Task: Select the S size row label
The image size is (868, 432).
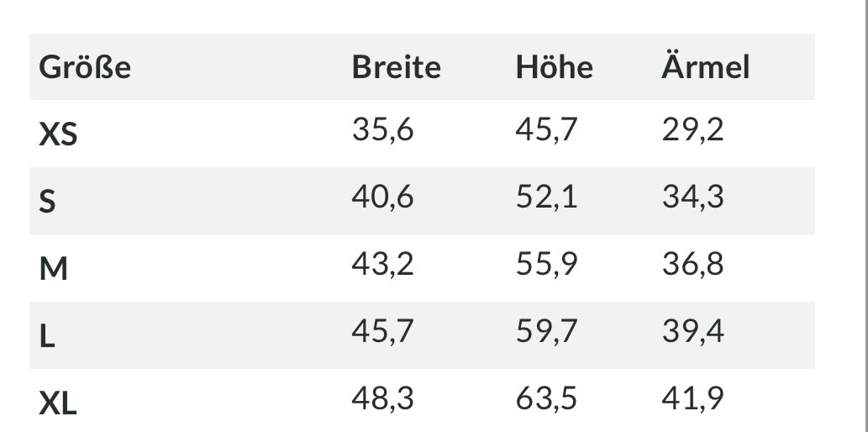Action: click(48, 202)
